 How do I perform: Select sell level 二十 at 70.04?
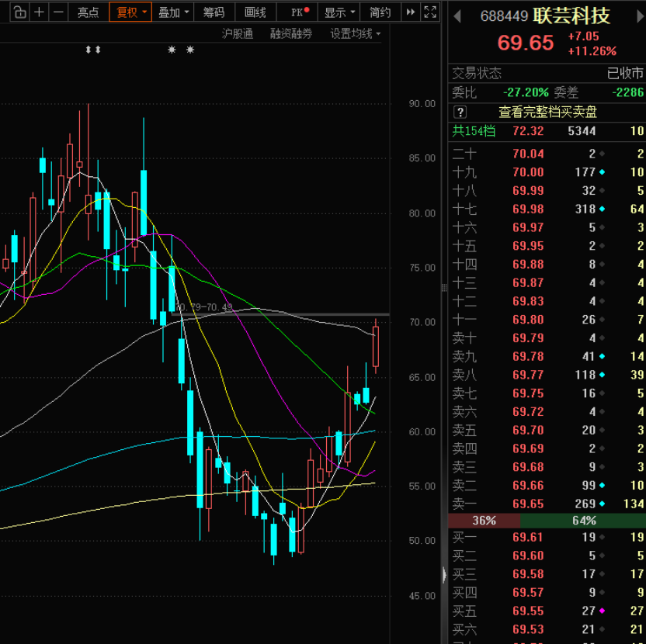tap(547, 154)
